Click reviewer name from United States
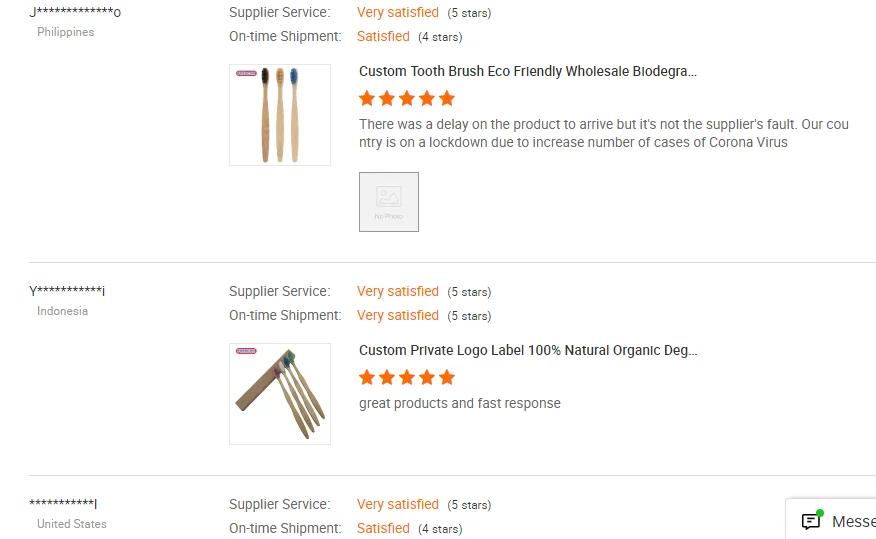 click(63, 504)
